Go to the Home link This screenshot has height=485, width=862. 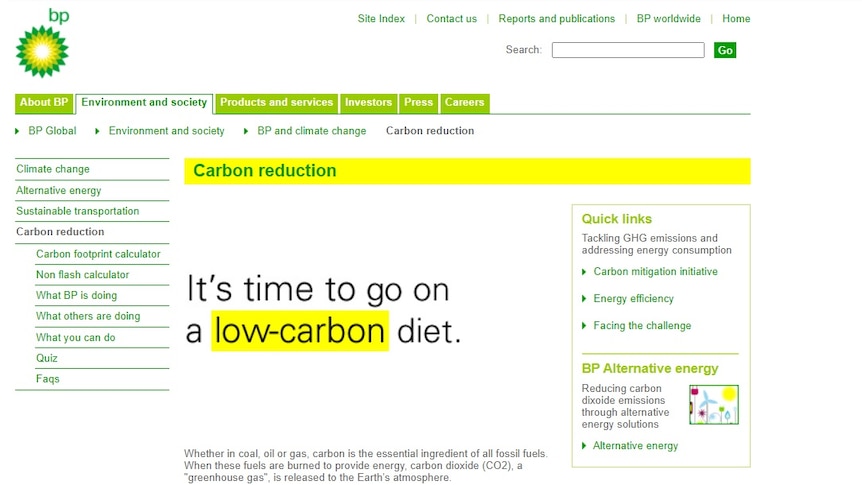coord(736,19)
